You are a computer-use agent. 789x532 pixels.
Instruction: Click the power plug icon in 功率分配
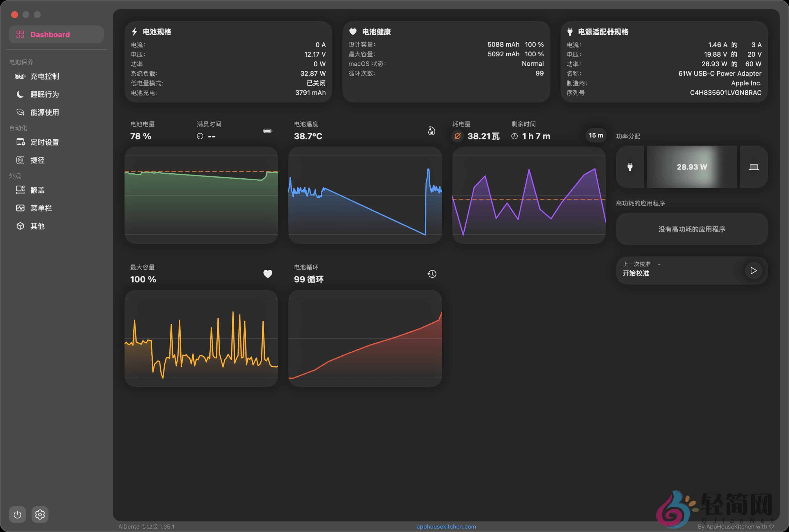[630, 167]
